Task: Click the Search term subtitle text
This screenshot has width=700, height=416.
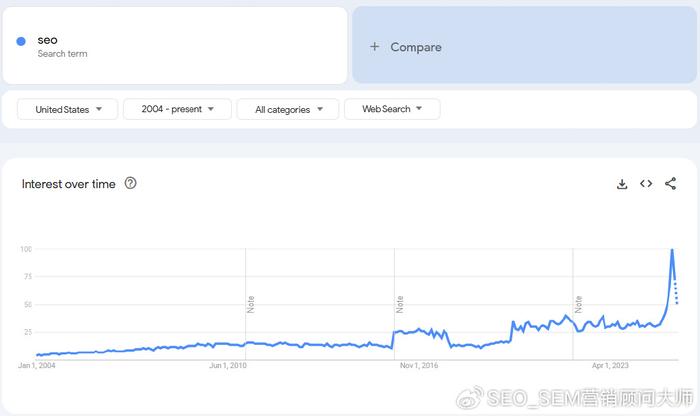Action: (62, 54)
